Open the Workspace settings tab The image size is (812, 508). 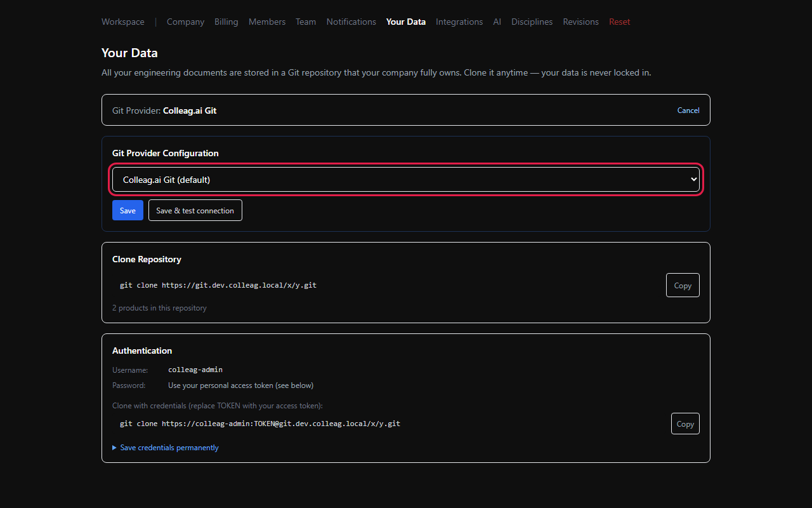[123, 22]
